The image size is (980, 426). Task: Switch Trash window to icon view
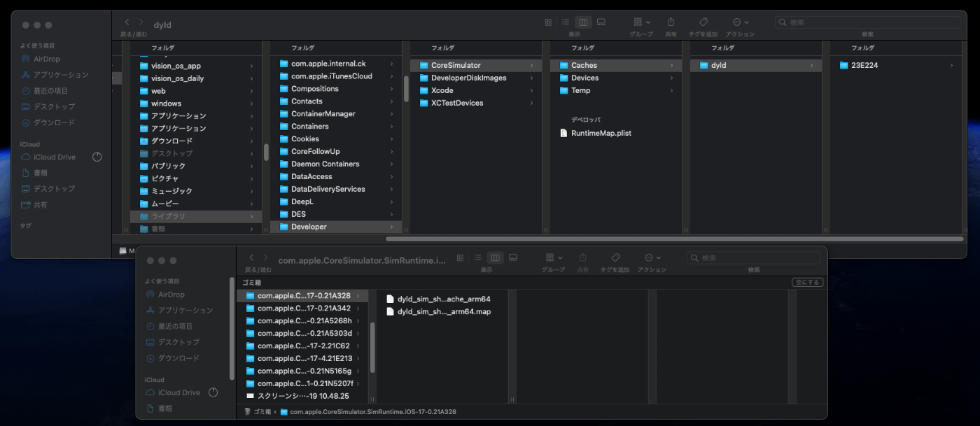click(x=460, y=258)
